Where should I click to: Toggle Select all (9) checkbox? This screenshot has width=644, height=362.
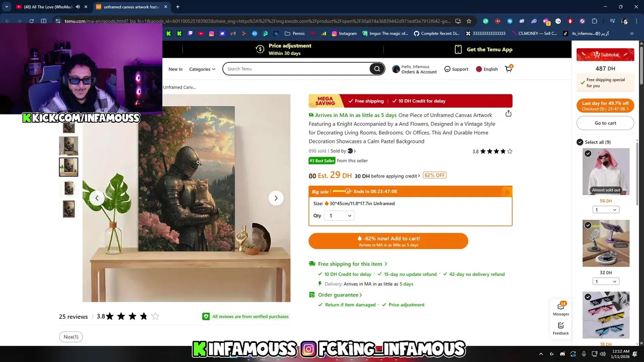(580, 142)
